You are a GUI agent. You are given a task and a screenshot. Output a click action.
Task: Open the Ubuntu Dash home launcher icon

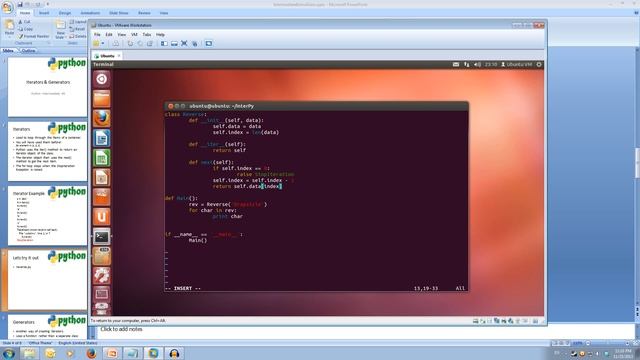click(x=102, y=79)
